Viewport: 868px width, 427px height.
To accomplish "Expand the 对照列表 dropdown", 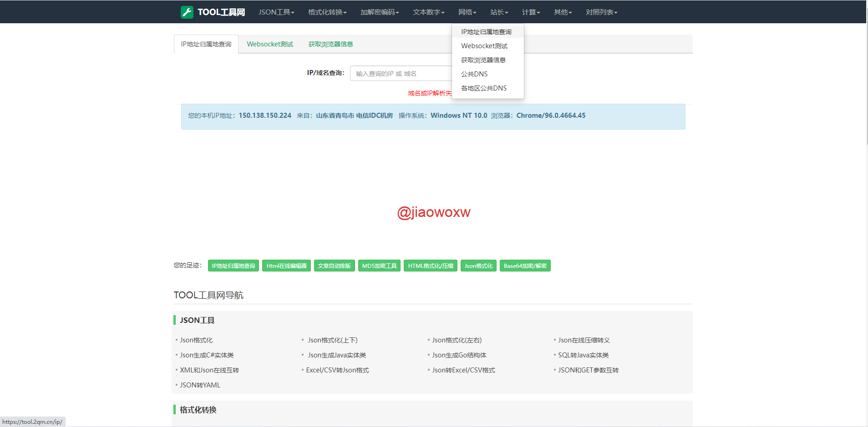I will point(601,12).
